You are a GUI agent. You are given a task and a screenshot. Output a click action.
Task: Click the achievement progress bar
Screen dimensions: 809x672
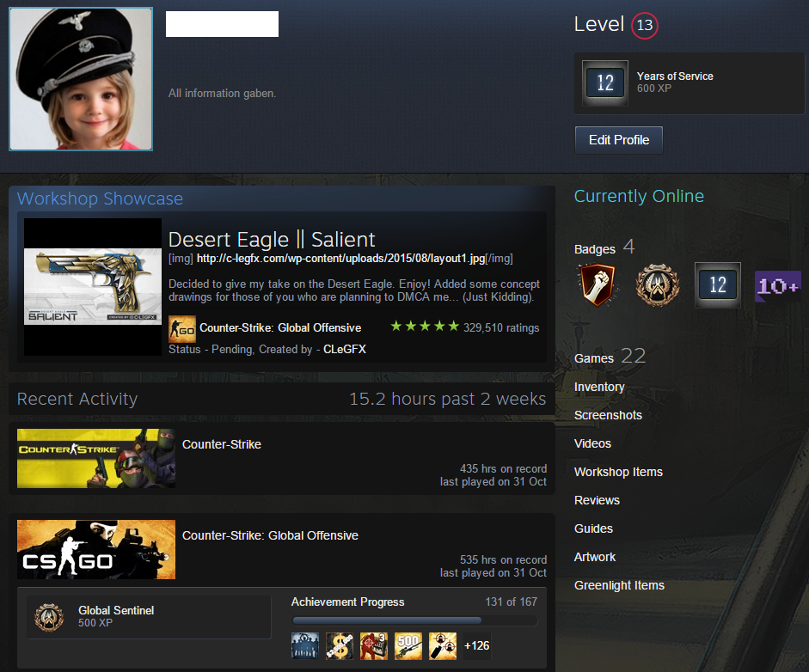414,620
